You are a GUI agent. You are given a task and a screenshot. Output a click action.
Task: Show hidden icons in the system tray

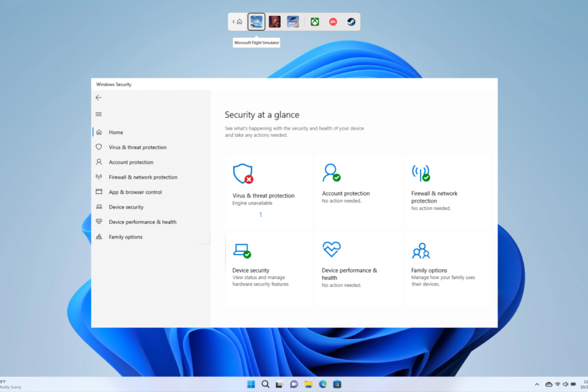pyautogui.click(x=537, y=384)
